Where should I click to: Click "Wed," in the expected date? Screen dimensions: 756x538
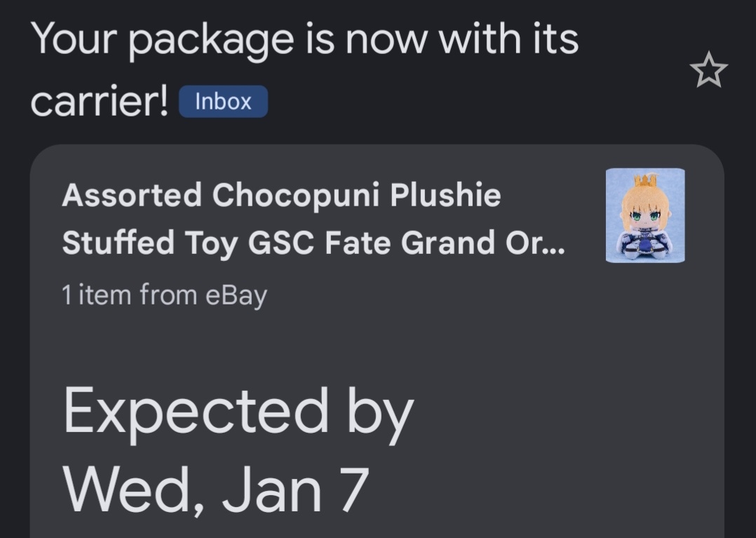click(135, 488)
